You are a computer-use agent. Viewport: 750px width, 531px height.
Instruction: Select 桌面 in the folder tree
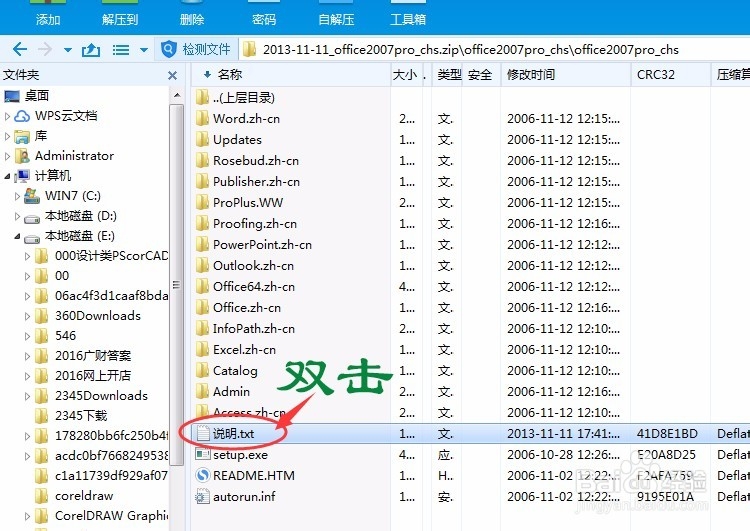[37, 96]
